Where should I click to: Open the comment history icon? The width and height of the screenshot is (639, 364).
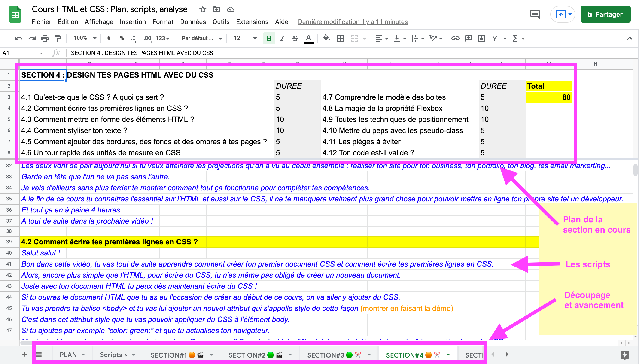[535, 14]
